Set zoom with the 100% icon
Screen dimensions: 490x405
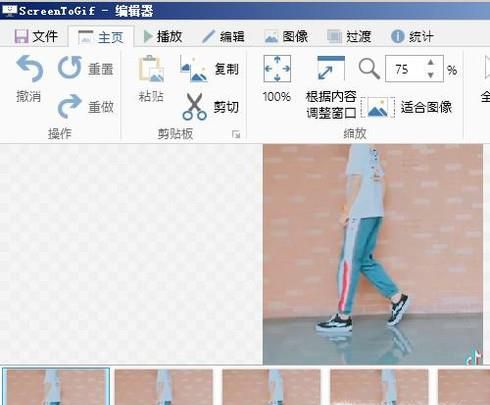click(x=277, y=69)
